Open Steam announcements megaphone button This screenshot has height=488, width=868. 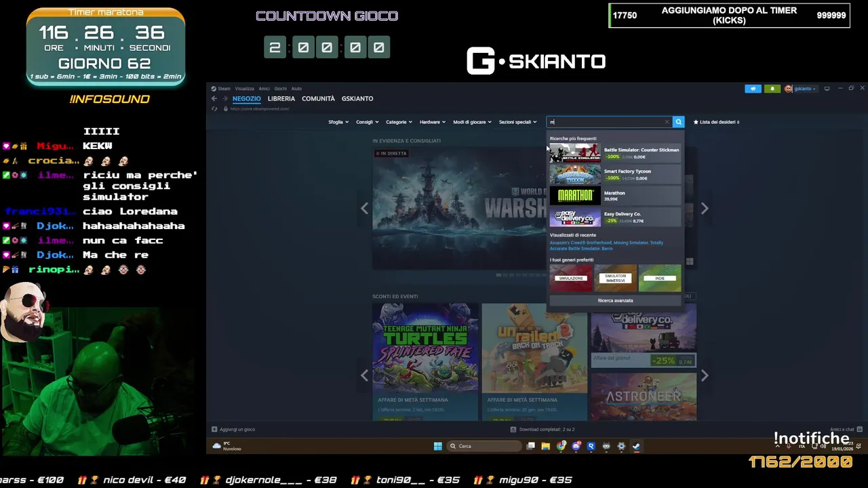[x=753, y=89]
